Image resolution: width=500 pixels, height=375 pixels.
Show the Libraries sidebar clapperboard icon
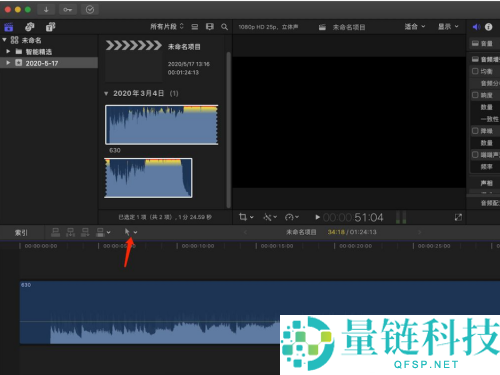[x=9, y=27]
